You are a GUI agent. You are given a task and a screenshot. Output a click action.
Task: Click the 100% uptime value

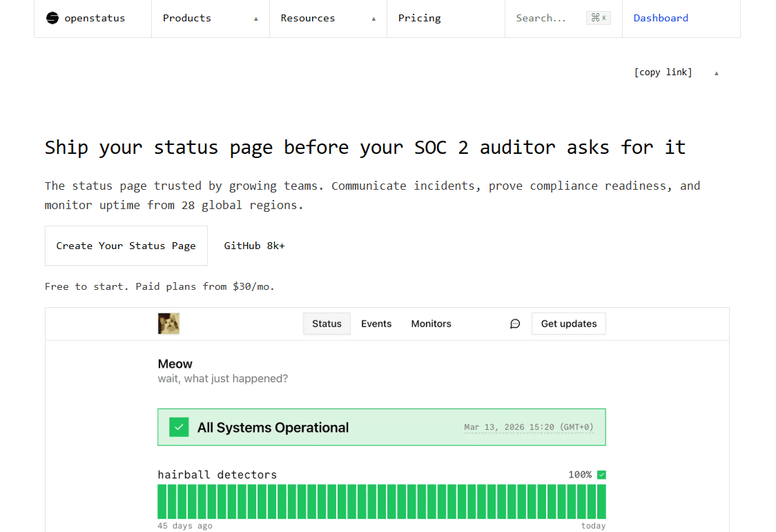pyautogui.click(x=580, y=475)
